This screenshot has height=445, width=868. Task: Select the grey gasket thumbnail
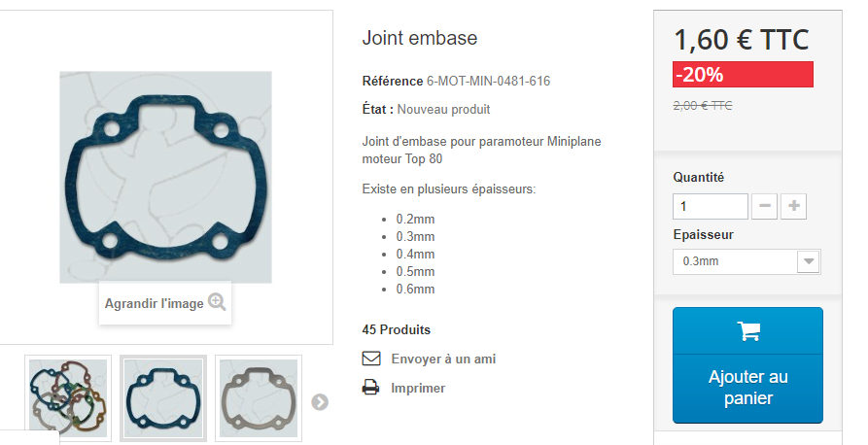(x=259, y=398)
